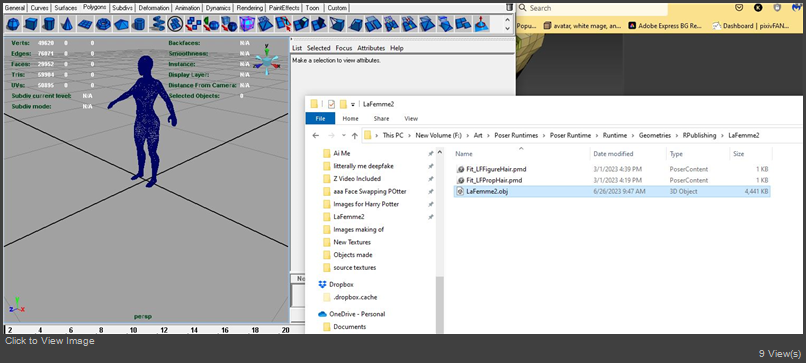Viewport: 806px width, 363px height.
Task: Unpin the LaFemme2 quick access pin icon
Action: (430, 217)
